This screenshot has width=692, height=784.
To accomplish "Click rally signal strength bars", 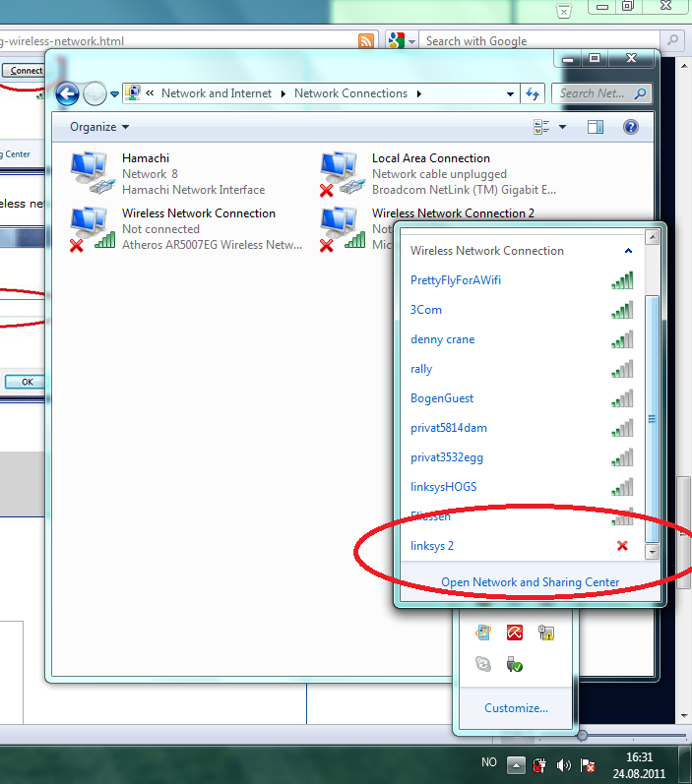I will [622, 369].
